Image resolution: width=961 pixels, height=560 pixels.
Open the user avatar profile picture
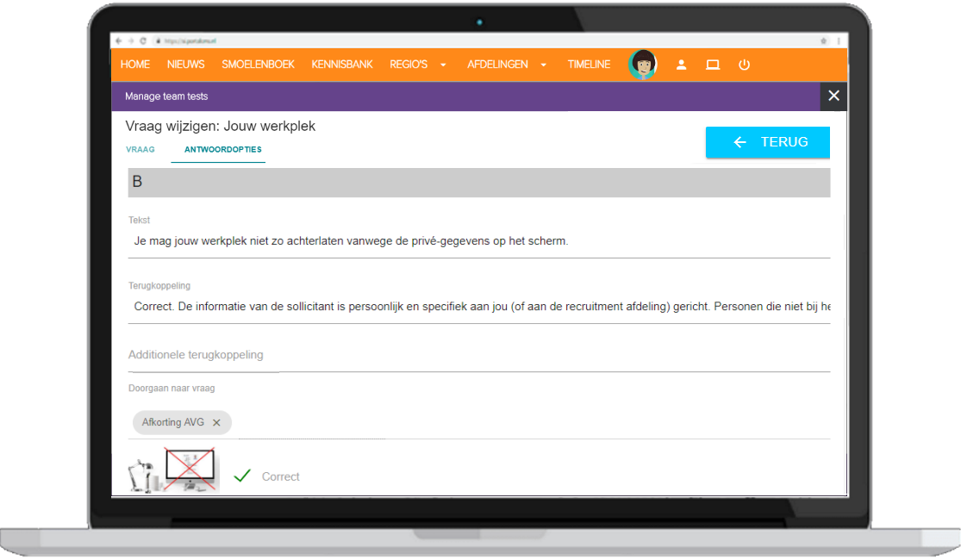coord(642,65)
